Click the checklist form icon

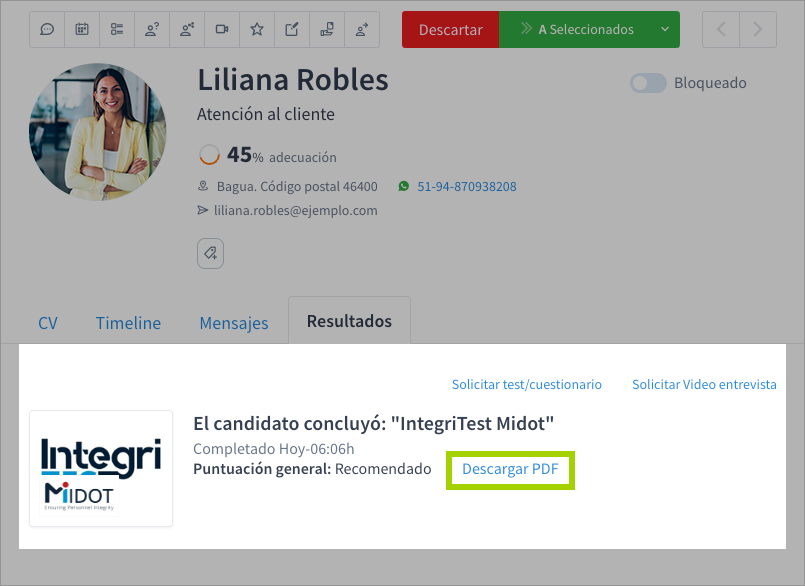(x=117, y=30)
